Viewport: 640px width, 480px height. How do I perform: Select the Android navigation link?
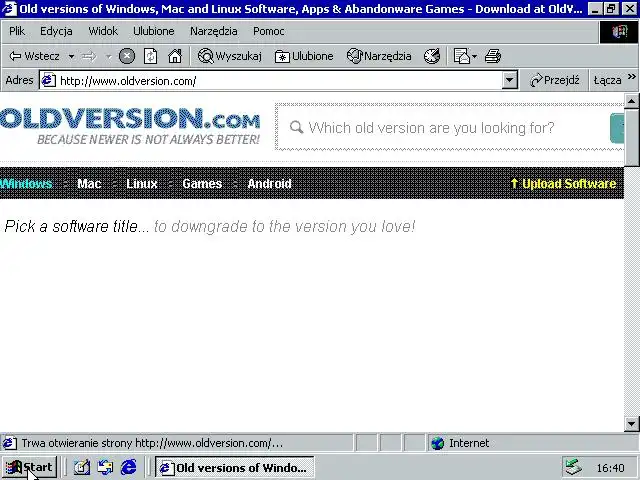[269, 184]
